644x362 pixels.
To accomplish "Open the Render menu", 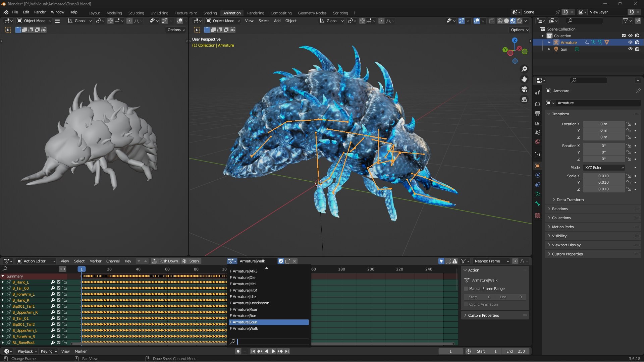I will [40, 12].
